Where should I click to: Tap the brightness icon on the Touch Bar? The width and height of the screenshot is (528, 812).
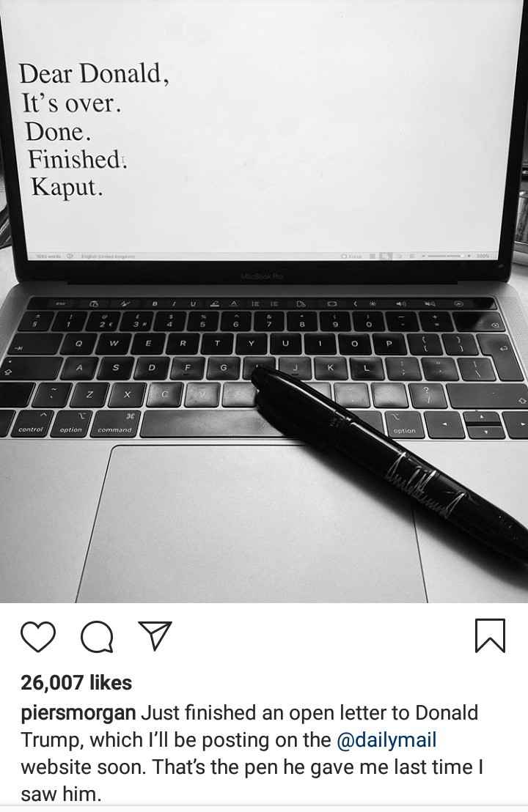372,304
